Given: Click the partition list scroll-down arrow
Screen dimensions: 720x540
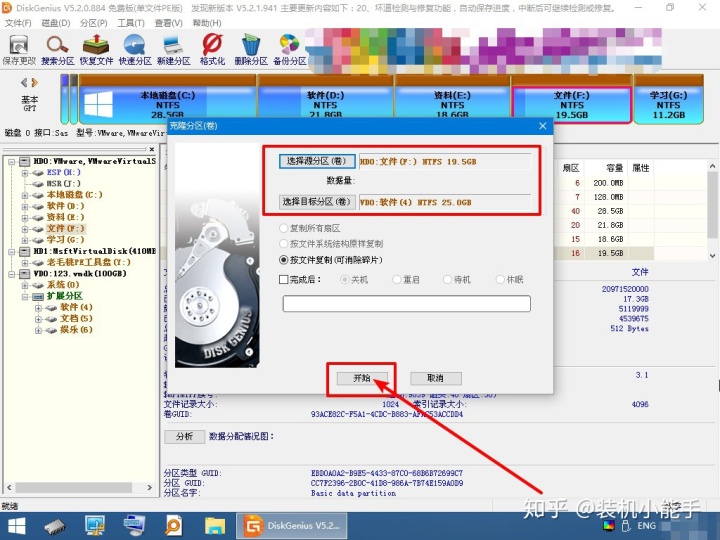Looking at the screenshot, I should (x=712, y=255).
